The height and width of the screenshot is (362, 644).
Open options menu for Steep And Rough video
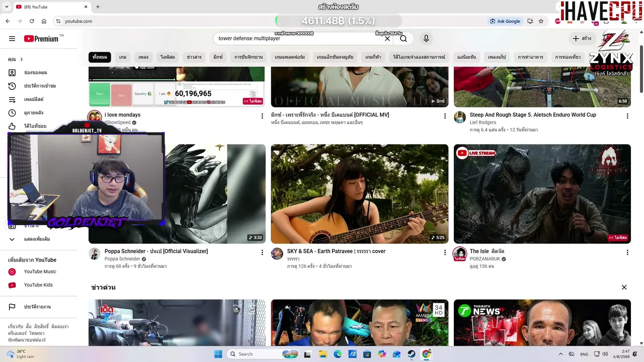coord(627,116)
